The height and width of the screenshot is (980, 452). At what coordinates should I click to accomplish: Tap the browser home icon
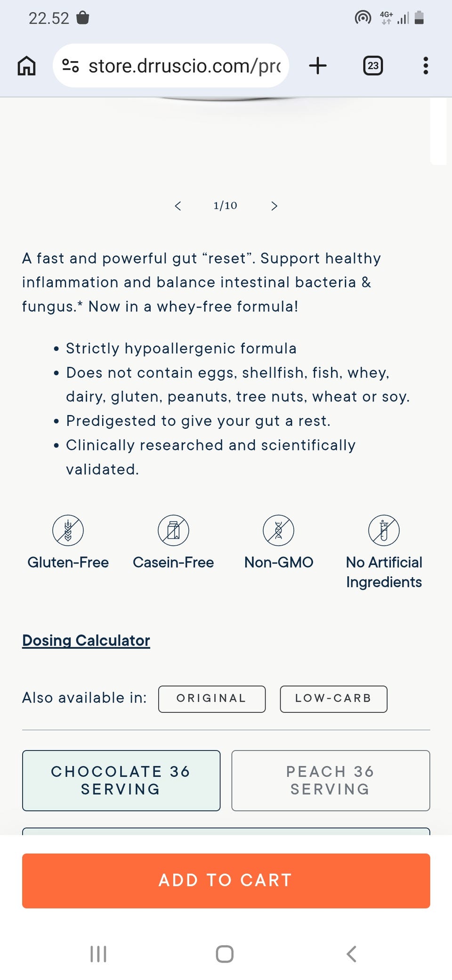(26, 65)
